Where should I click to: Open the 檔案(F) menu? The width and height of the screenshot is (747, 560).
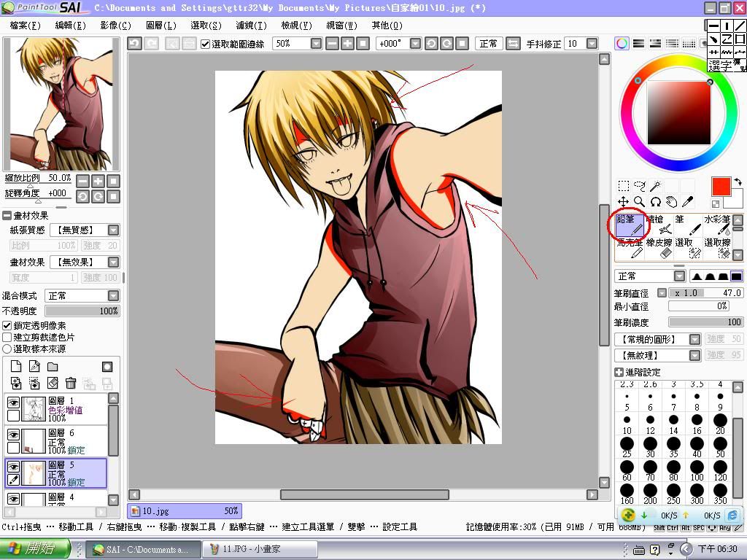click(x=26, y=26)
